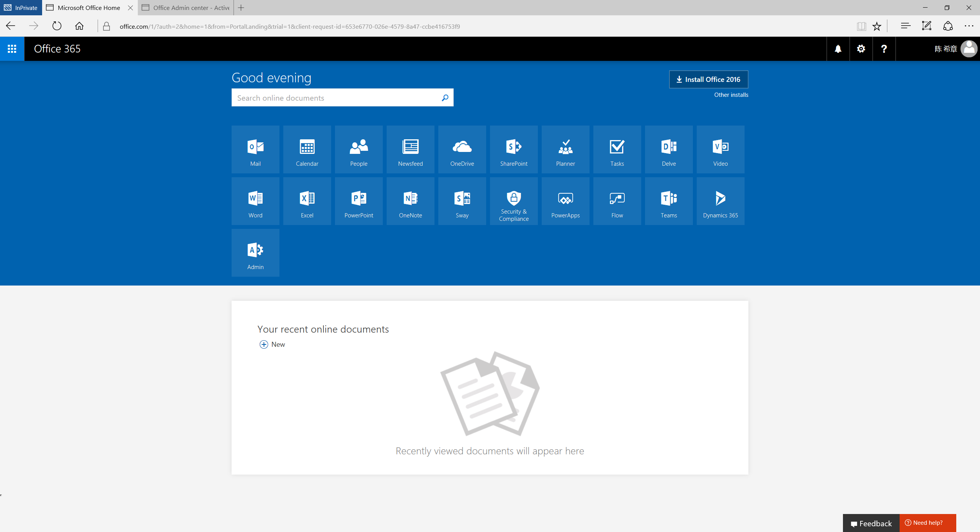This screenshot has height=532, width=980.
Task: Launch Dynamics 365
Action: [720, 201]
